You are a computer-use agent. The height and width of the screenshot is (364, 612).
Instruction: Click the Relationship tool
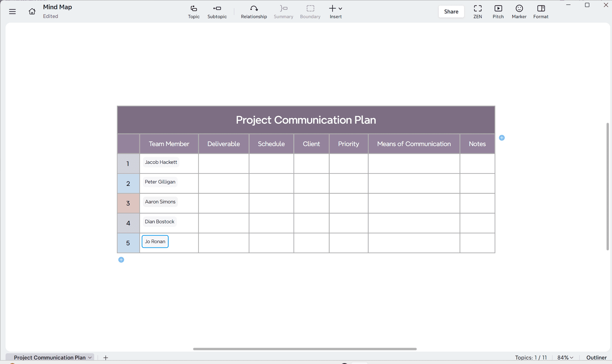(x=254, y=12)
